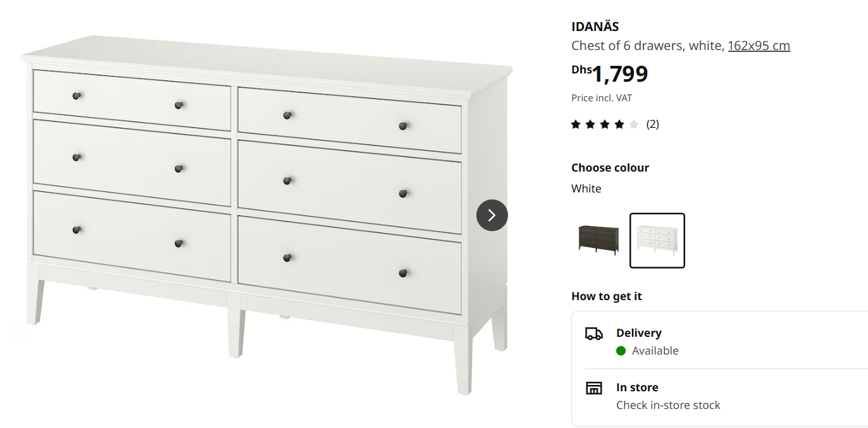Open the 162x95 cm size link

(759, 46)
